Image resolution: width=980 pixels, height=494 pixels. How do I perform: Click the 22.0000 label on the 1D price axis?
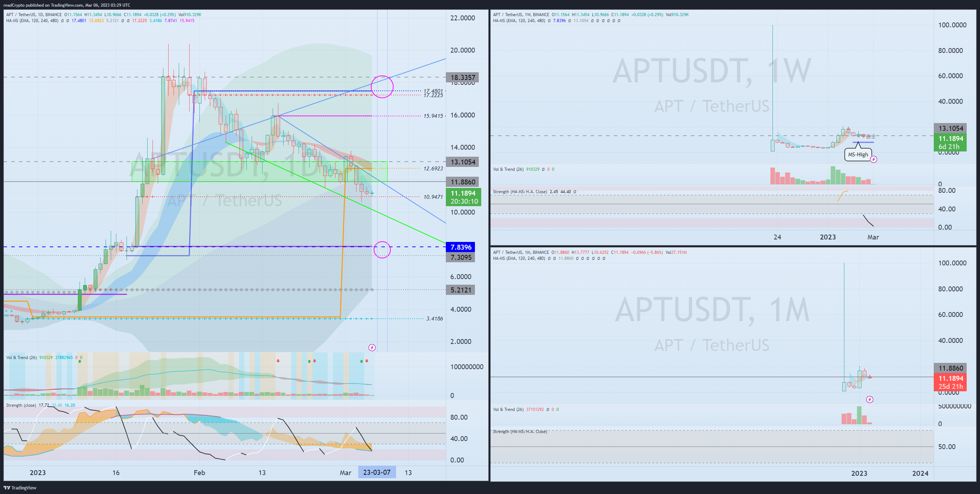tap(463, 18)
